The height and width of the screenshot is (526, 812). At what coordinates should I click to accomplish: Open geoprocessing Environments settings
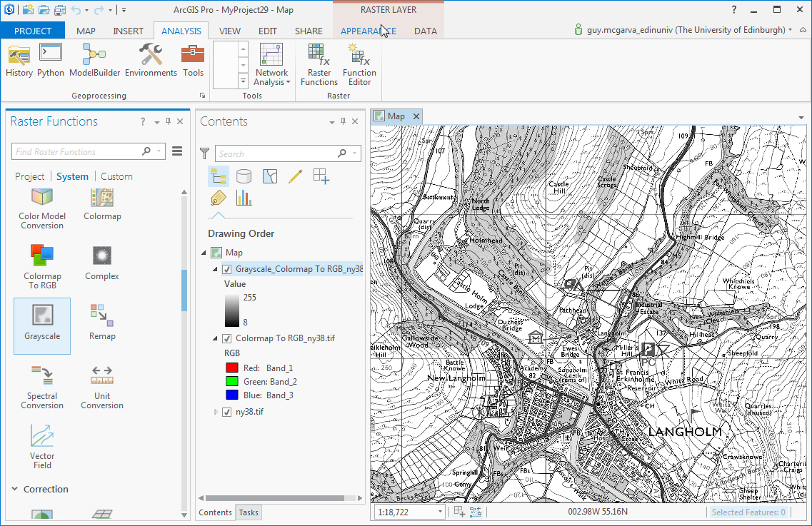[151, 60]
